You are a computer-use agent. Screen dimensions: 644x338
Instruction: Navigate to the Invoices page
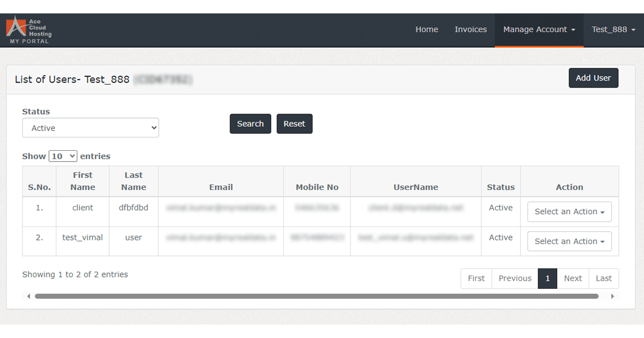point(471,30)
